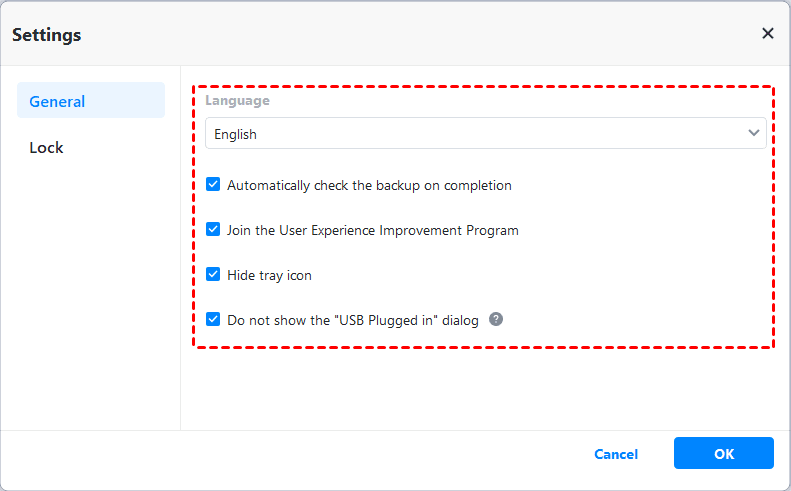Click the 'Join the User Experience' label text
Viewport: 791px width, 491px height.
click(372, 230)
